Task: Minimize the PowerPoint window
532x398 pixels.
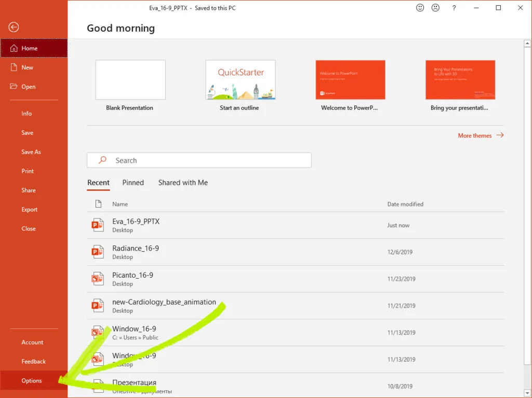Action: [476, 8]
